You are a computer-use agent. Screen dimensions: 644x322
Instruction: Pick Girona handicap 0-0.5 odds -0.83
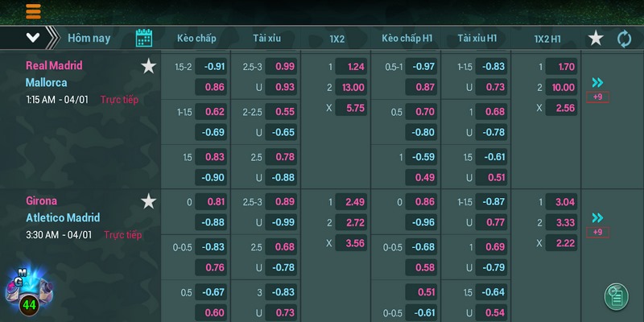211,247
